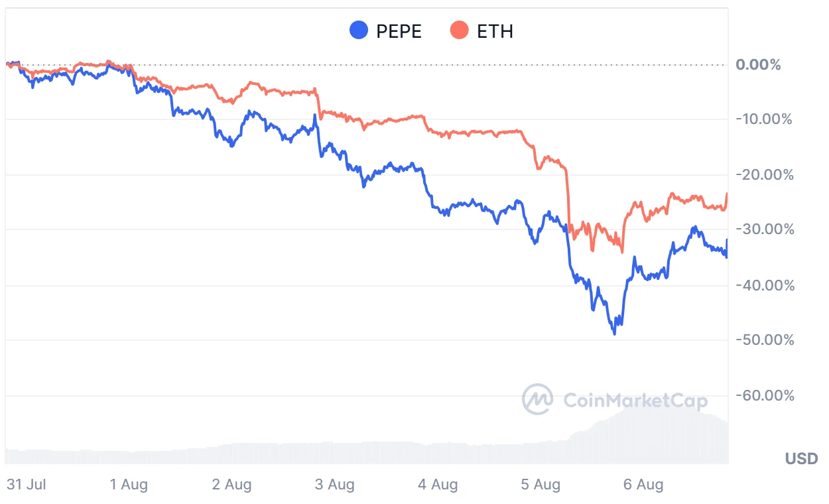Click the red ETH legend dot
Viewport: 829px width, 504px height.
tap(459, 31)
